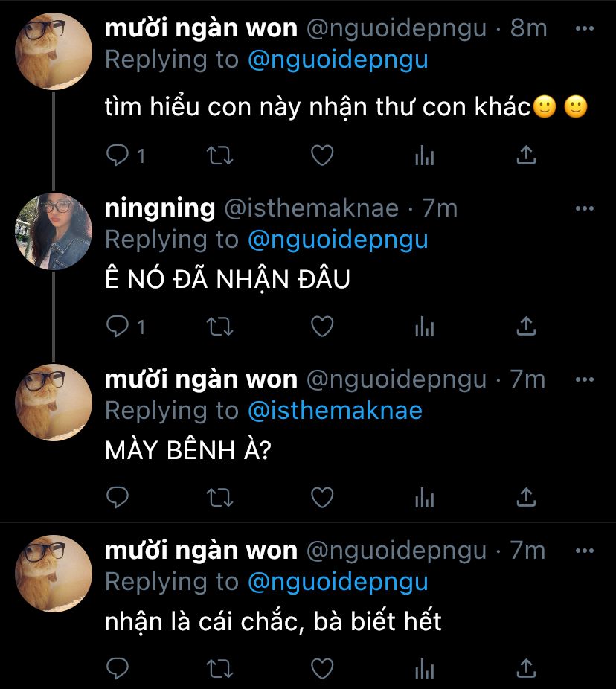Like the 'tìm hiểu con này' tweet
The height and width of the screenshot is (689, 616).
[x=321, y=155]
